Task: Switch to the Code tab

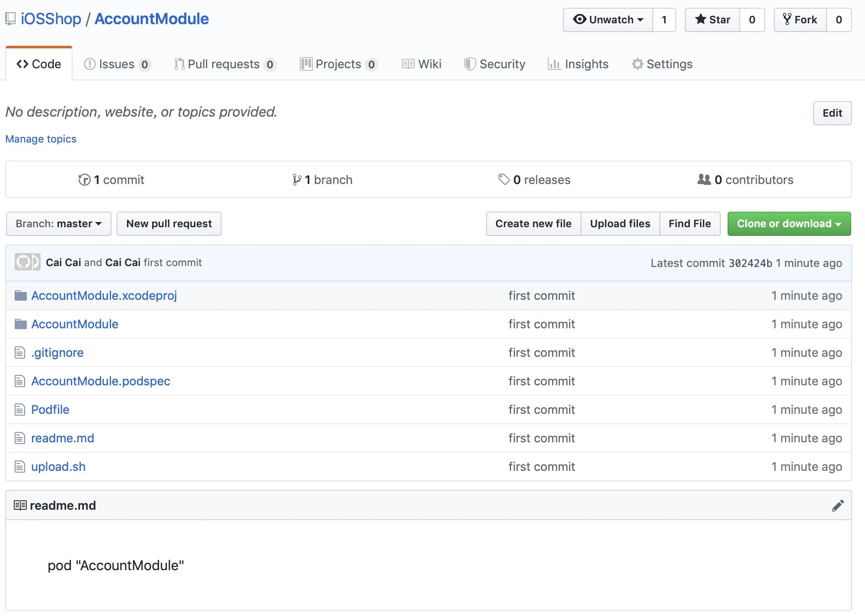Action: pyautogui.click(x=39, y=64)
